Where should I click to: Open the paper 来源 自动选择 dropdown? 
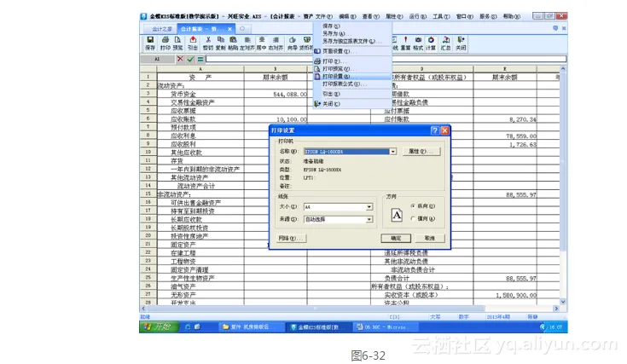pos(369,219)
